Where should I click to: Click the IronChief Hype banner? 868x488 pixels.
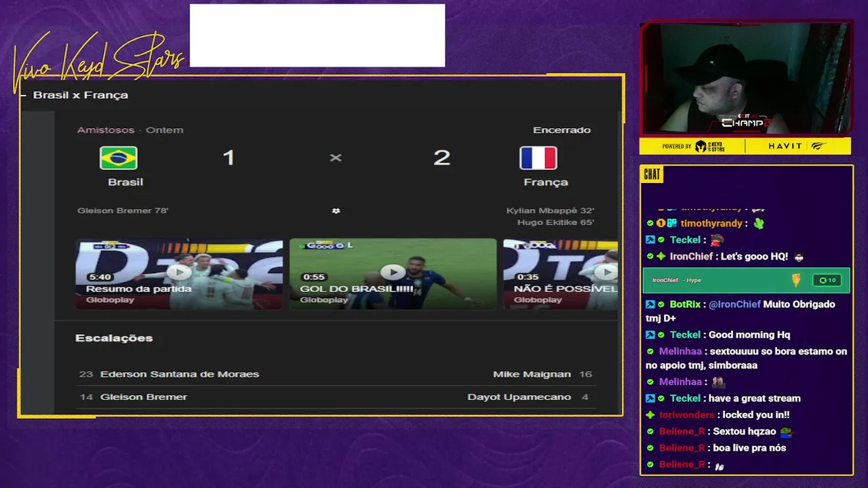tap(746, 280)
